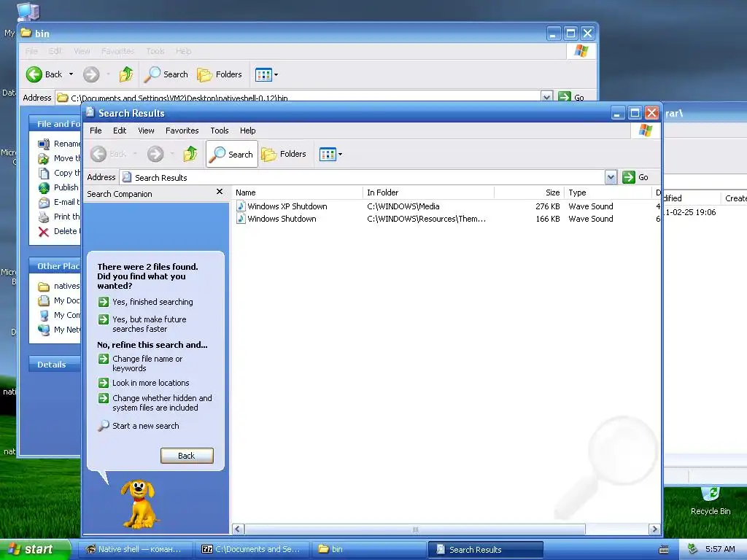Screen dimensions: 747x560
Task: Click the Folders button in bin window toolbar
Action: click(x=219, y=74)
